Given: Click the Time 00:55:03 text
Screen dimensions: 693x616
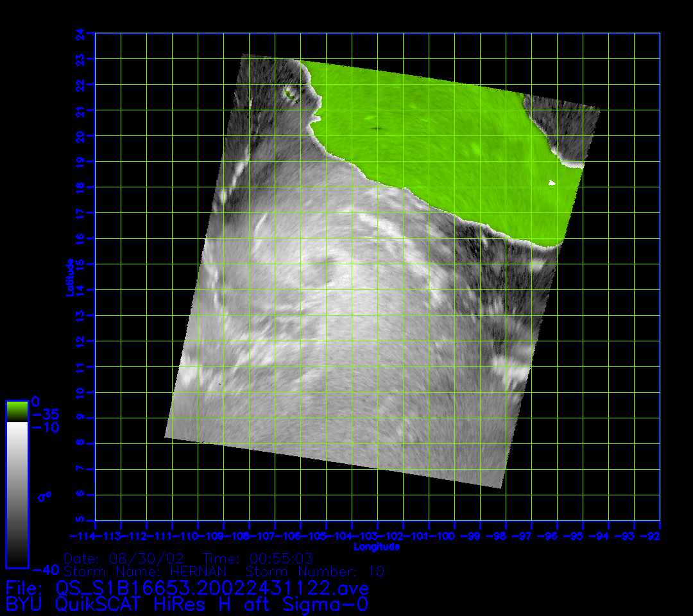Looking at the screenshot, I should tap(258, 558).
